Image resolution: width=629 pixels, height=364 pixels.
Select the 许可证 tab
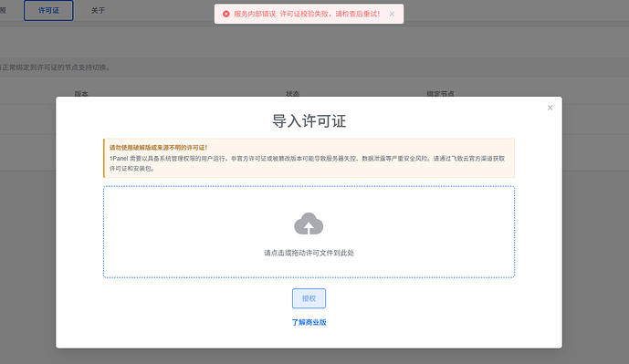click(x=48, y=10)
